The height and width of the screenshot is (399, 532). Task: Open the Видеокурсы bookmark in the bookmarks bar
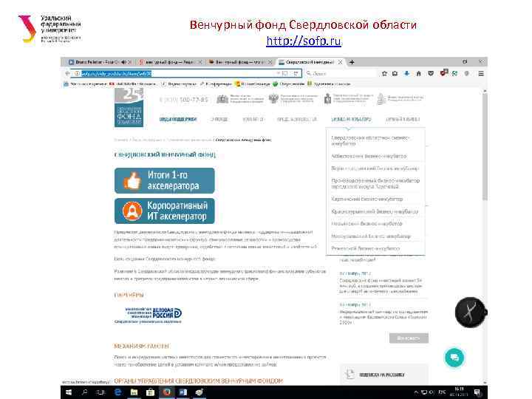click(179, 83)
